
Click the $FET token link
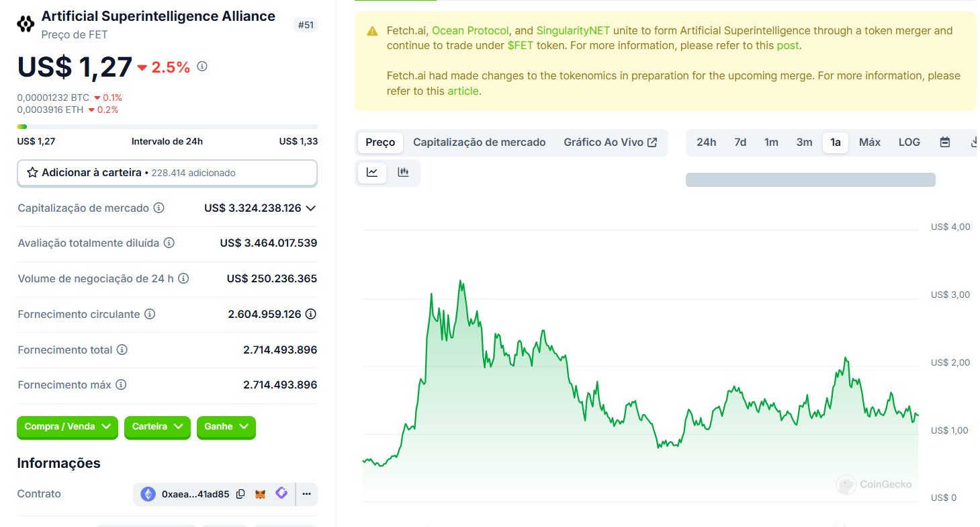point(521,46)
